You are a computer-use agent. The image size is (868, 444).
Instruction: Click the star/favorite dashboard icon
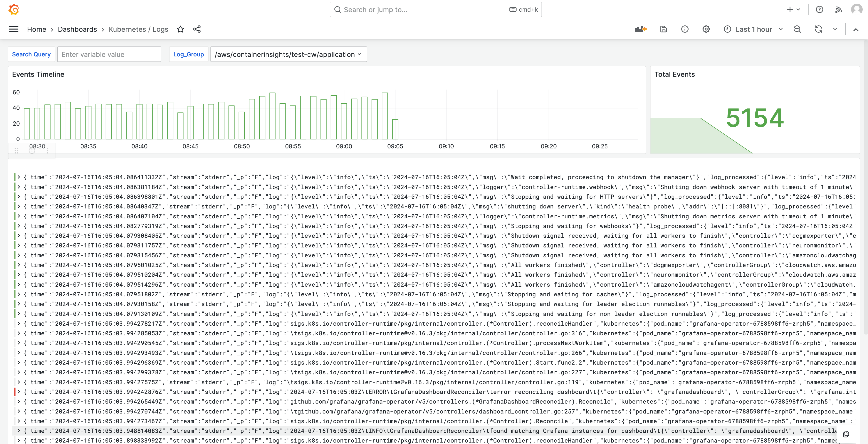181,29
